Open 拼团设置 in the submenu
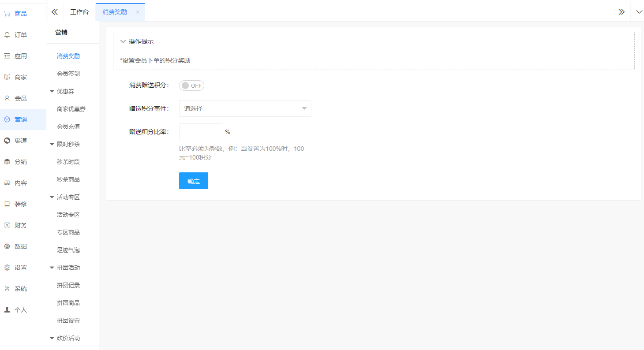This screenshot has height=350, width=644. click(x=68, y=320)
